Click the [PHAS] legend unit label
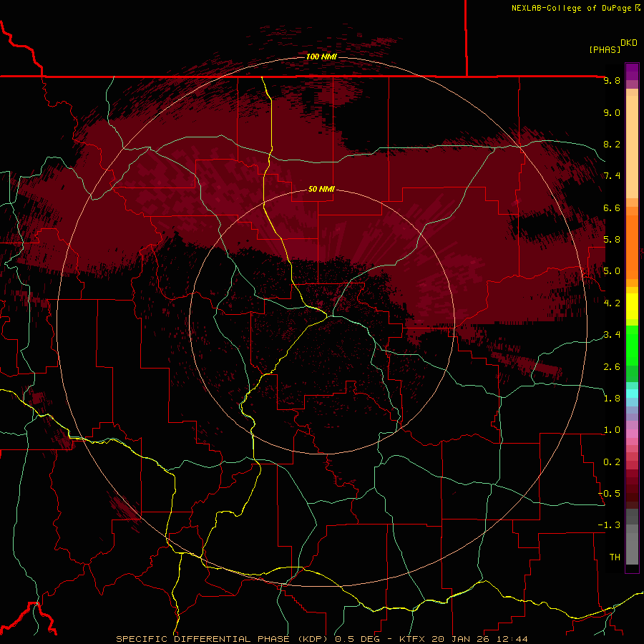 pyautogui.click(x=605, y=49)
